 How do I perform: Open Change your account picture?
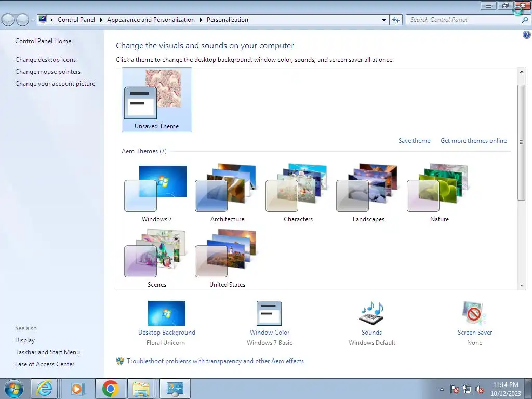(x=55, y=84)
